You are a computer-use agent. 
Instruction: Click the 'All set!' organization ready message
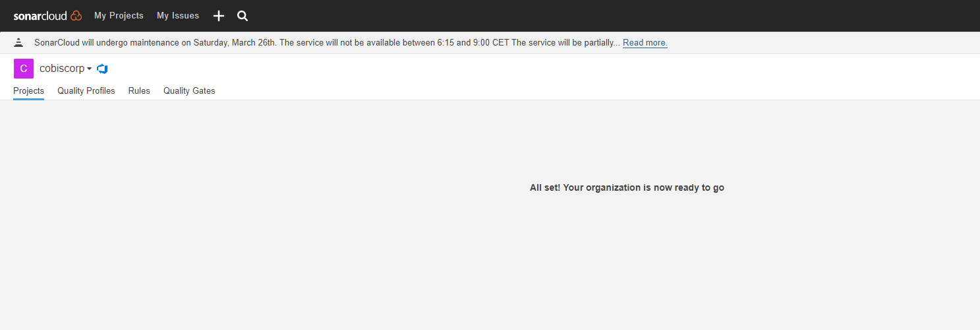627,187
